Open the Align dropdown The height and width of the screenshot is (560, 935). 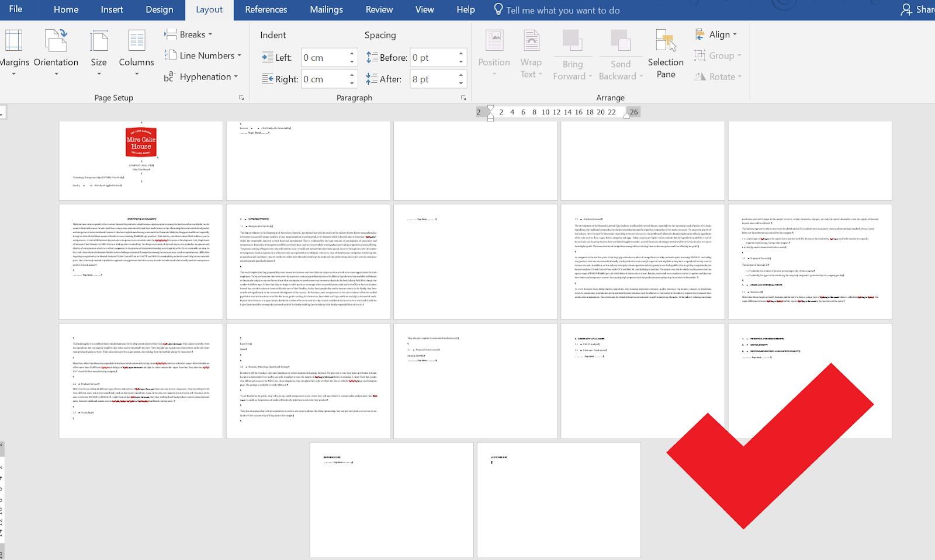tap(718, 34)
